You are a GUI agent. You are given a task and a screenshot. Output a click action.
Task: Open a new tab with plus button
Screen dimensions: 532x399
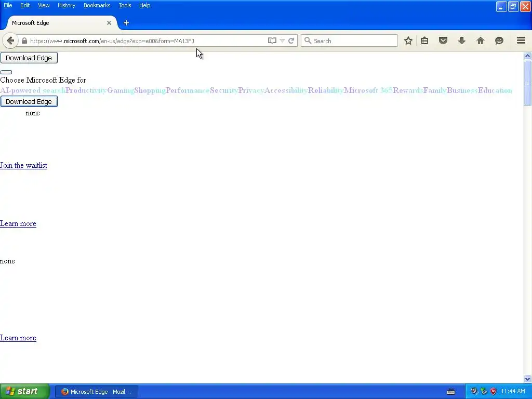126,23
